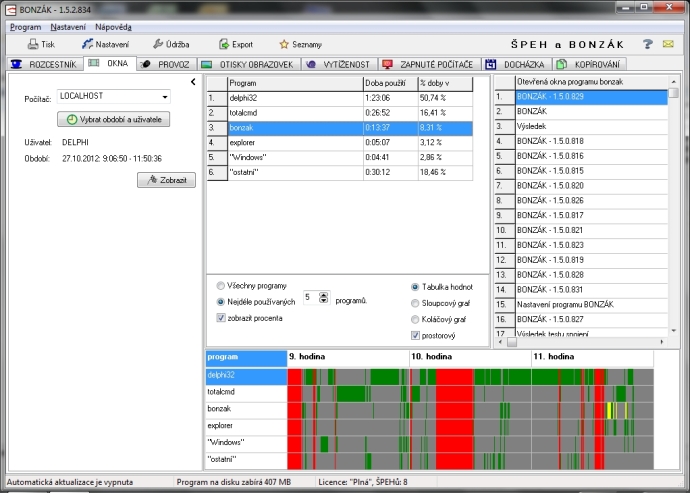Open the Nastavení menu
The height and width of the screenshot is (493, 690).
(68, 27)
